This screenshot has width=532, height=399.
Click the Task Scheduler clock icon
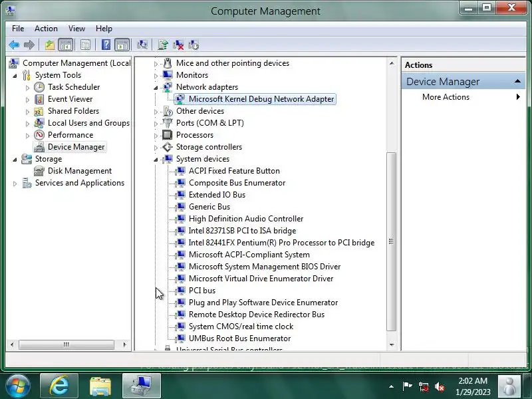(39, 87)
